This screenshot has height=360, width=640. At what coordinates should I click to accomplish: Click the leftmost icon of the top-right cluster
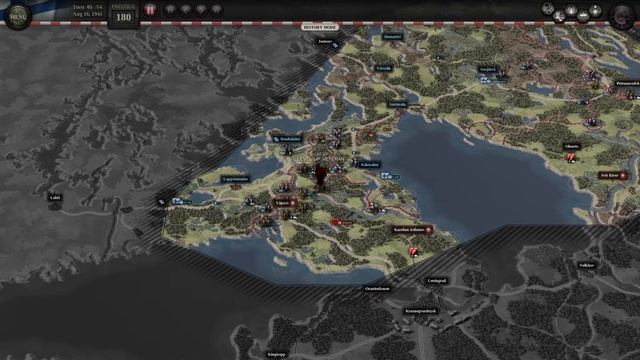(x=548, y=8)
